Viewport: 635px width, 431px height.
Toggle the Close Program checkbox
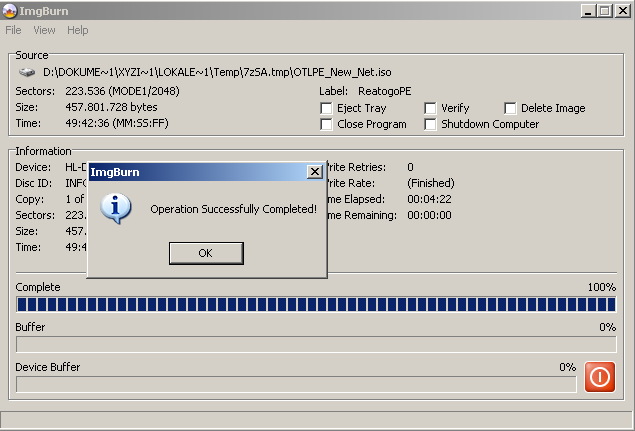coord(326,124)
